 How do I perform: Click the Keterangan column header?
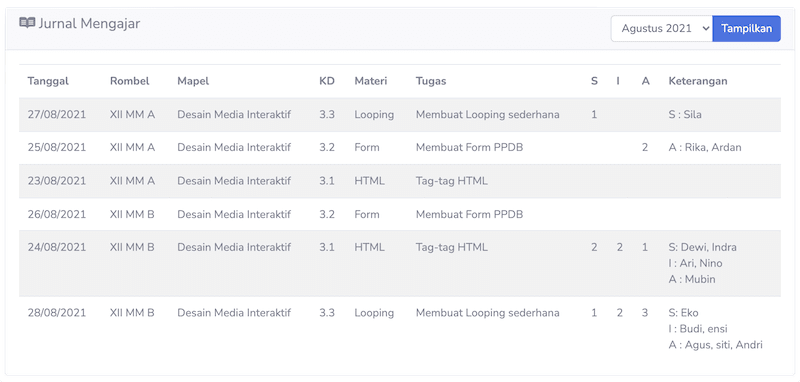pos(698,81)
